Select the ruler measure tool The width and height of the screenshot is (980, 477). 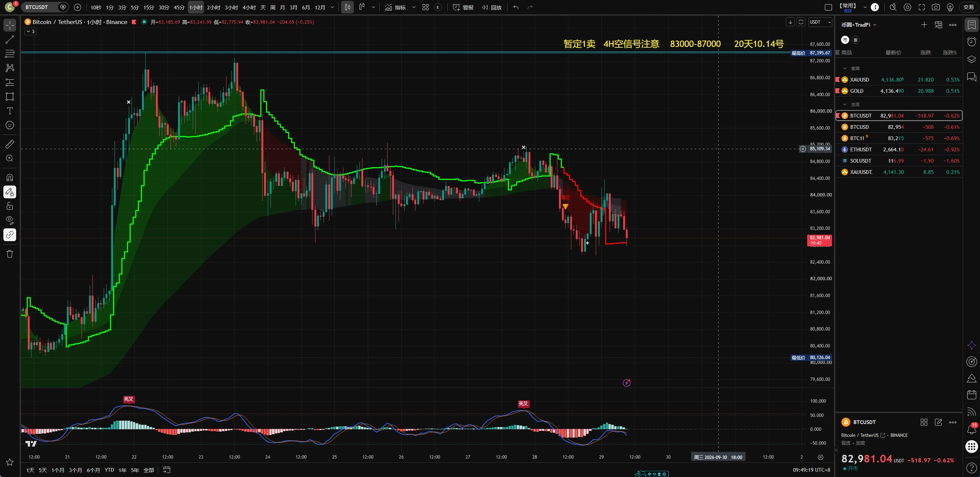pyautogui.click(x=10, y=144)
